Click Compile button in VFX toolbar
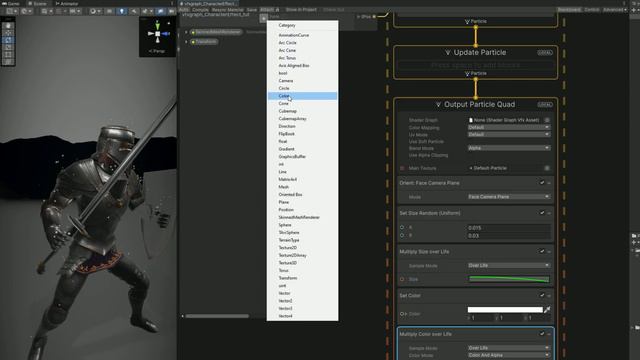640x360 pixels. click(200, 9)
